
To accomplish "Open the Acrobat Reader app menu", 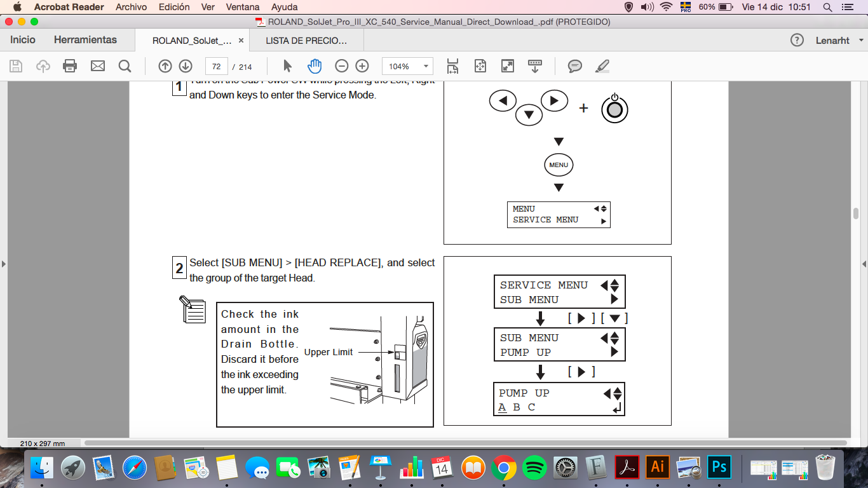I will coord(70,7).
